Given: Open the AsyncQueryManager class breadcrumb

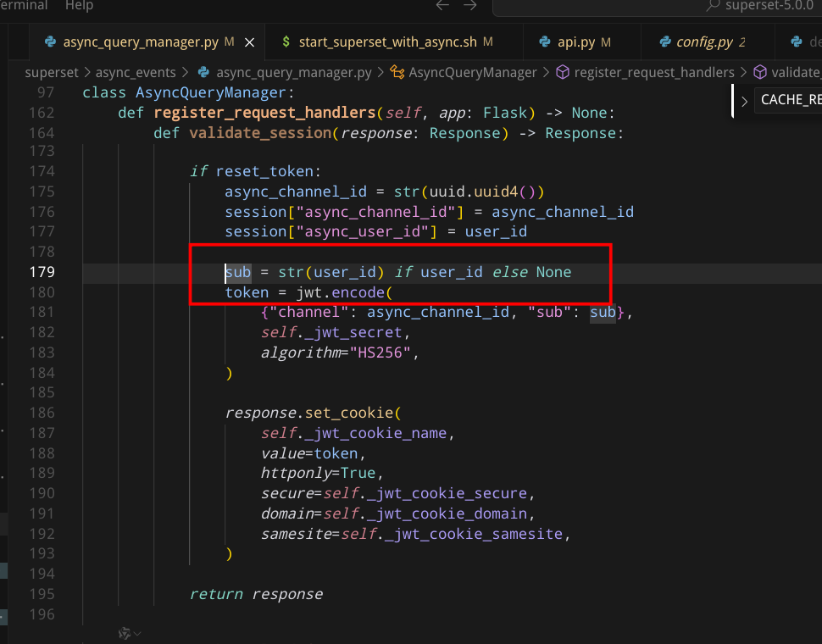Looking at the screenshot, I should pos(472,72).
